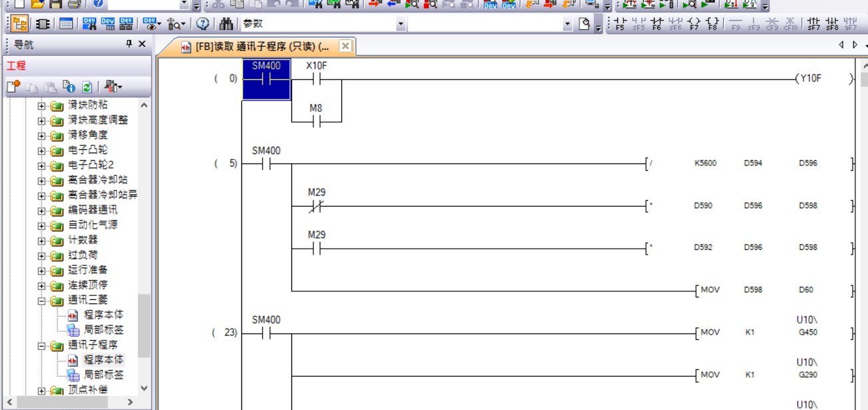The height and width of the screenshot is (410, 868).
Task: Select 程序本体 under 通讯三菱
Action: point(103,315)
